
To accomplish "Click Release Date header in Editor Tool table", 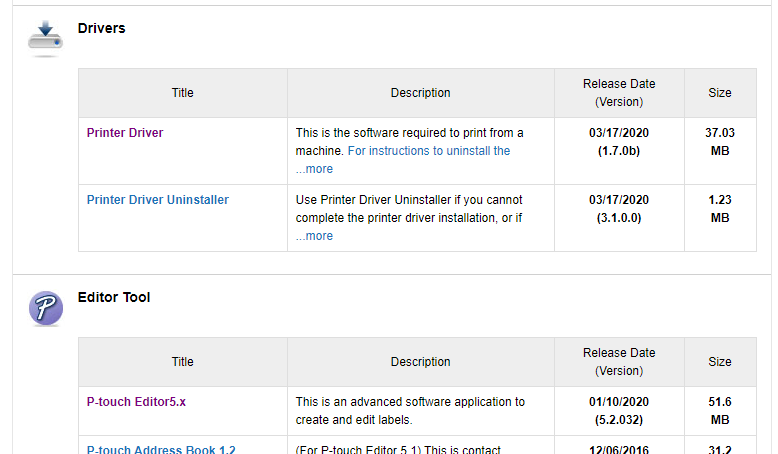I will tap(619, 362).
